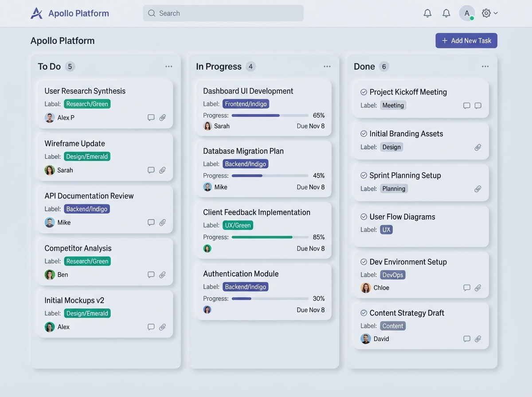Focus the Search input field

pos(223,13)
